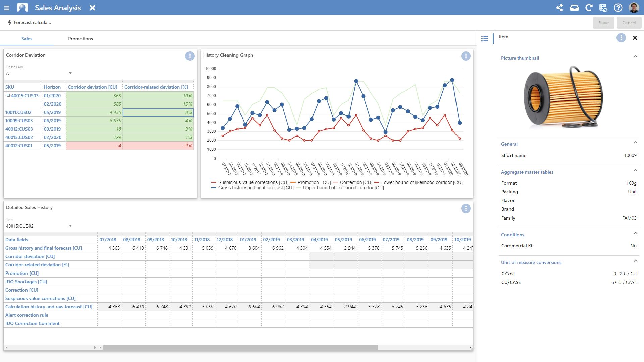The height and width of the screenshot is (362, 644).
Task: Collapse the Picture thumbnail section
Action: point(635,57)
